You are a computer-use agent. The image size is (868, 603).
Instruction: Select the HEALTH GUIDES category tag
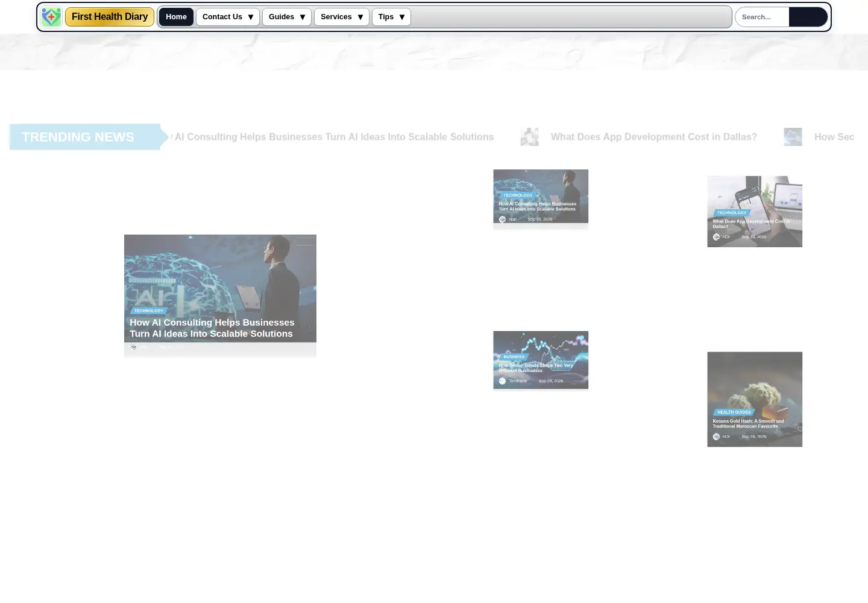click(734, 412)
